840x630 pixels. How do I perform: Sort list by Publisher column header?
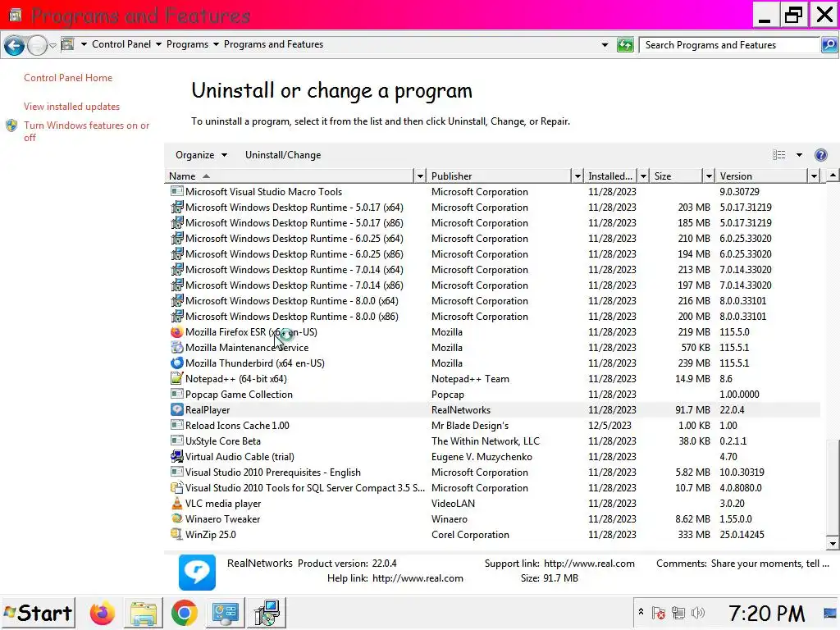[x=500, y=176]
